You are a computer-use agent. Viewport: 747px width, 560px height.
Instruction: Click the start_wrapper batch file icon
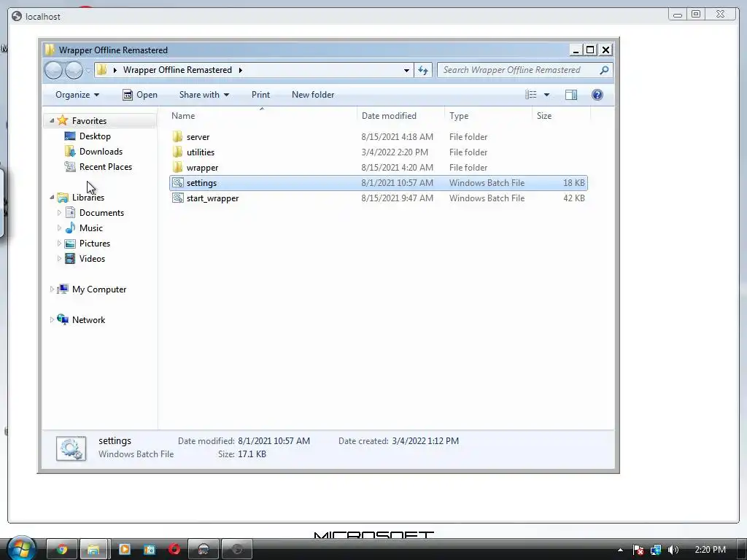click(x=178, y=198)
